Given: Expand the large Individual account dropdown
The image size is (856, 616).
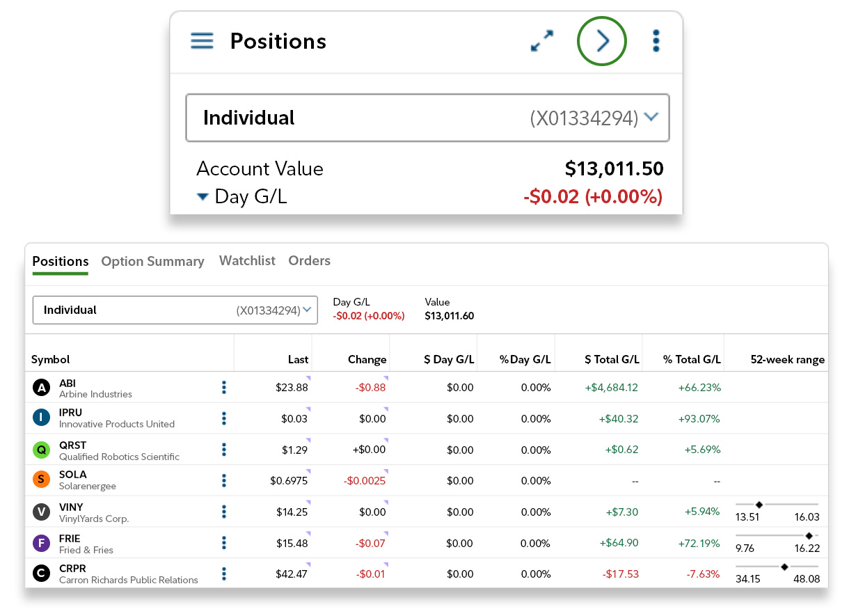Looking at the screenshot, I should [x=427, y=118].
